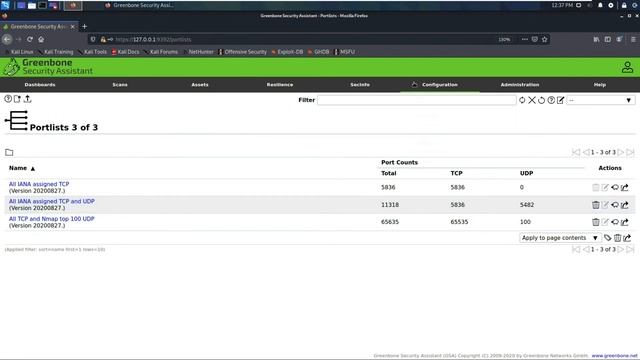Delete All TCP and Nmap top 100 UDP

pyautogui.click(x=596, y=222)
